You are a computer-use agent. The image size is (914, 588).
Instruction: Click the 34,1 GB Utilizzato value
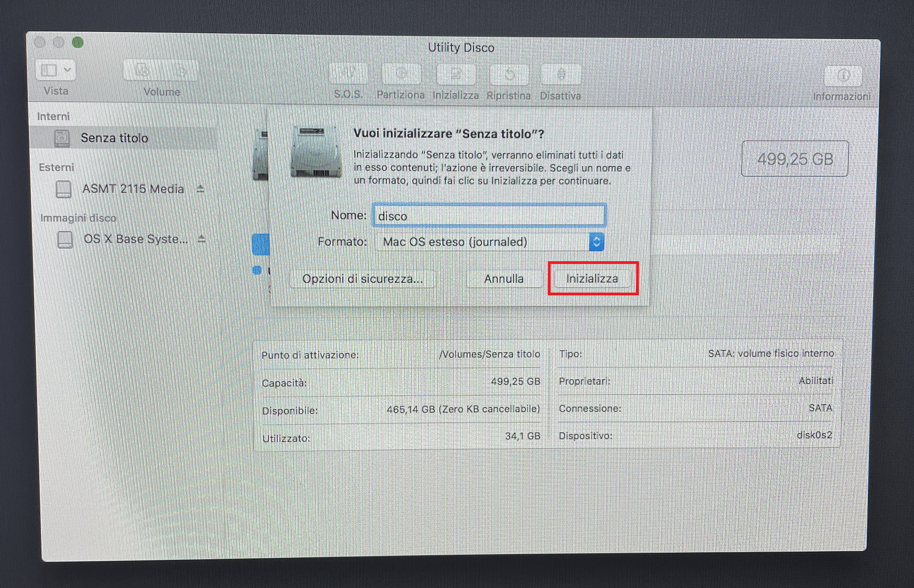(523, 436)
